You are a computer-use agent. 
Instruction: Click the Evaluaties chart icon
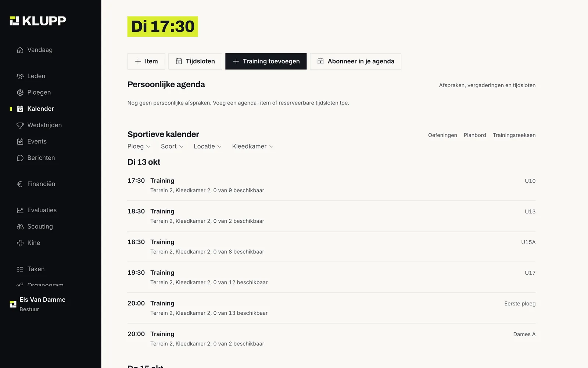(20, 210)
